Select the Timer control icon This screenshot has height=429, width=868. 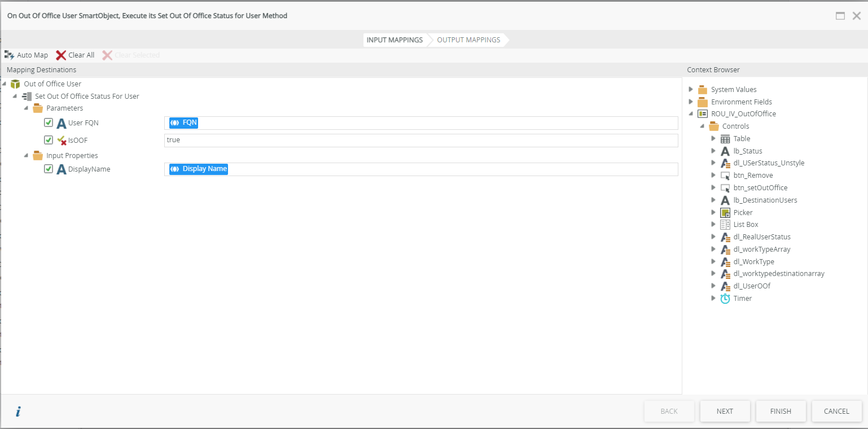pyautogui.click(x=725, y=298)
